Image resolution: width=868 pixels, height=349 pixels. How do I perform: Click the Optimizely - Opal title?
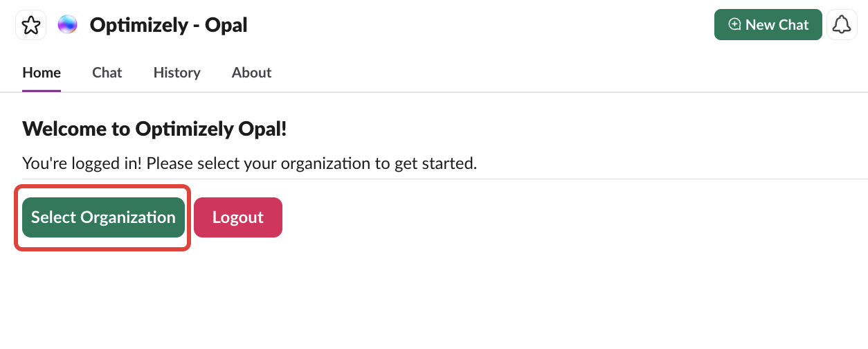click(168, 26)
